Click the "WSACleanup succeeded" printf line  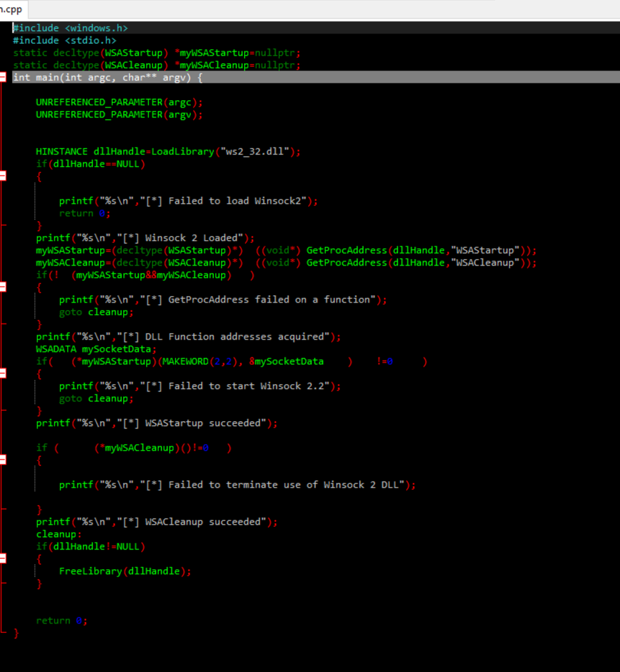click(x=157, y=522)
